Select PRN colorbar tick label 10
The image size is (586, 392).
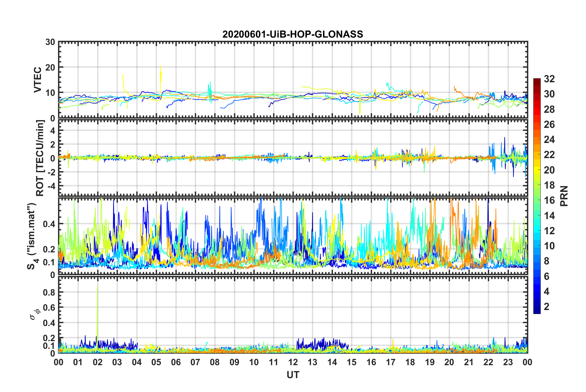pos(549,246)
